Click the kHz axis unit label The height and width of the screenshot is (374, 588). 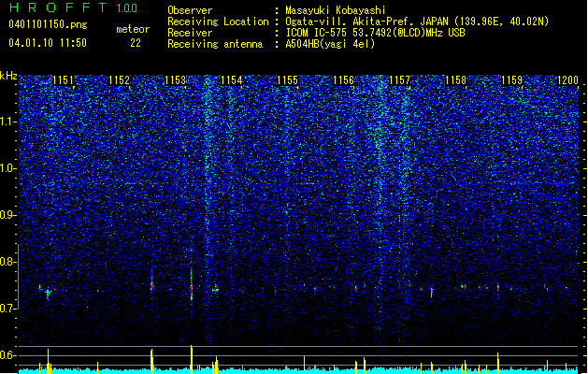pos(8,76)
